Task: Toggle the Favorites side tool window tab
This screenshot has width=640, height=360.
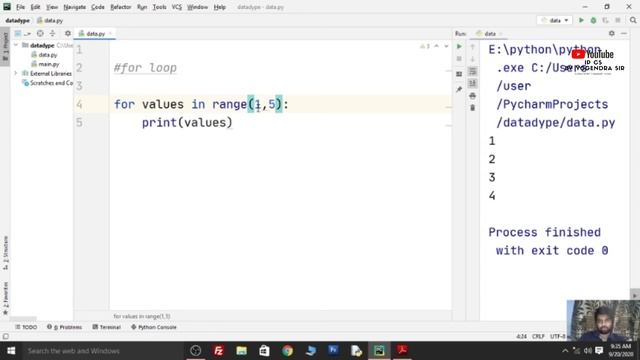Action: pos(5,298)
